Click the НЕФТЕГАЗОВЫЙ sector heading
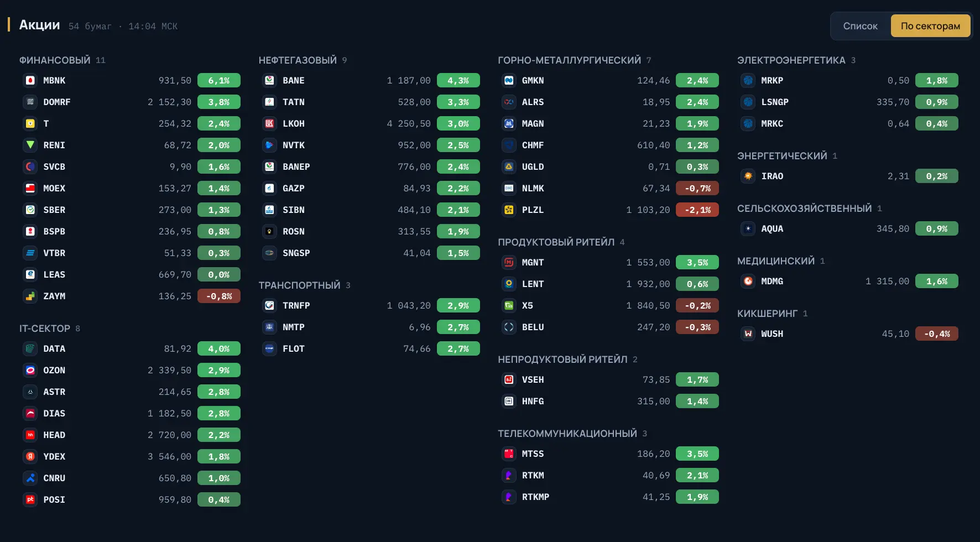The height and width of the screenshot is (542, 980). [x=298, y=60]
